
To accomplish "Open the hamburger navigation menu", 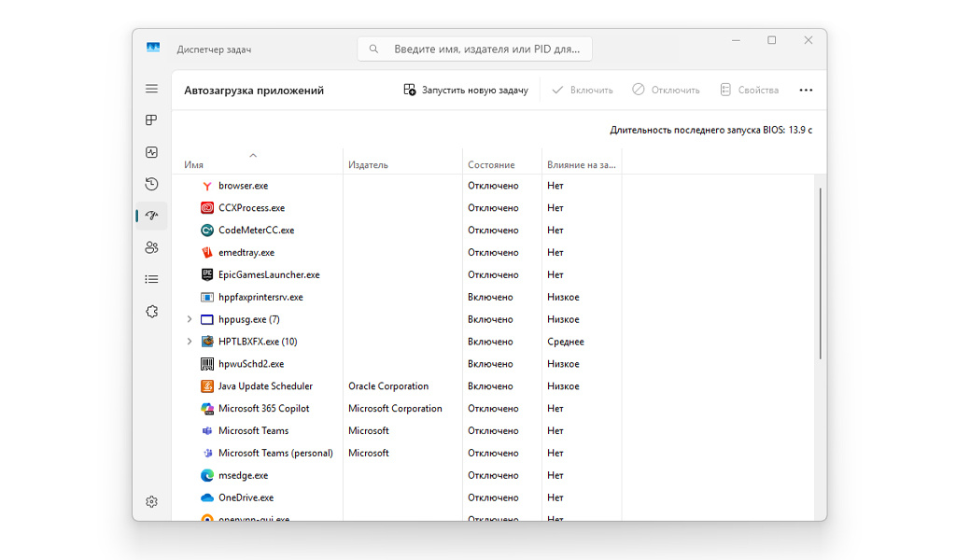I will [x=152, y=89].
